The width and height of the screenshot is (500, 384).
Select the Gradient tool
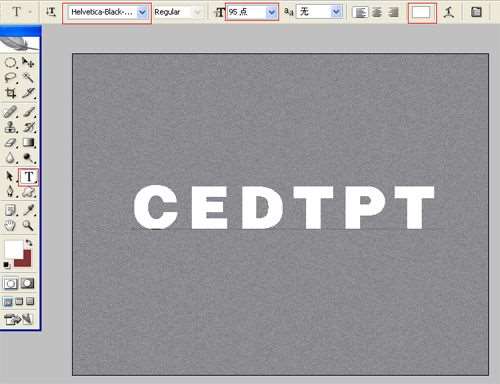[x=28, y=143]
